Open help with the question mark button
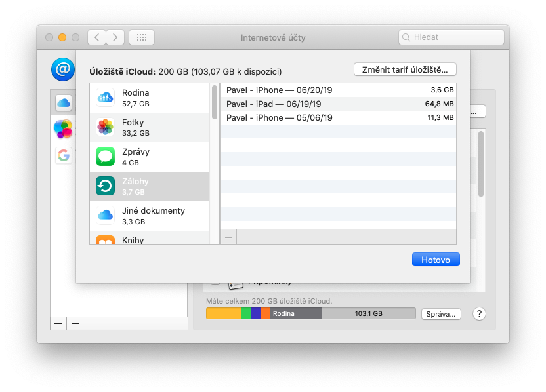This screenshot has width=546, height=392. (x=479, y=314)
